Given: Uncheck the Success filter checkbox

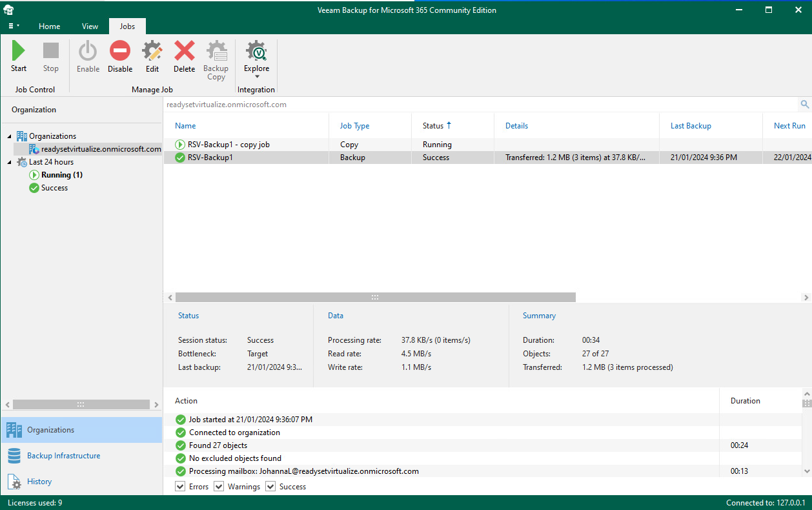Looking at the screenshot, I should [270, 487].
